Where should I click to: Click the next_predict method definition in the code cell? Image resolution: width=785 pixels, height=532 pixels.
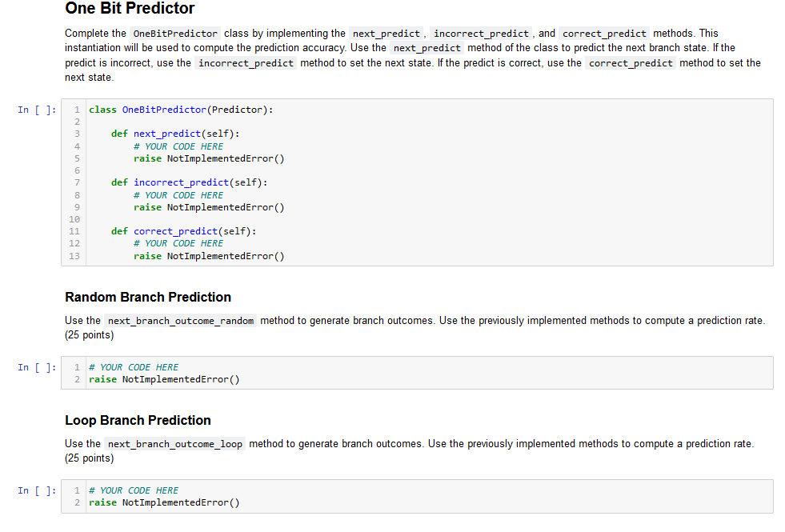(x=167, y=134)
